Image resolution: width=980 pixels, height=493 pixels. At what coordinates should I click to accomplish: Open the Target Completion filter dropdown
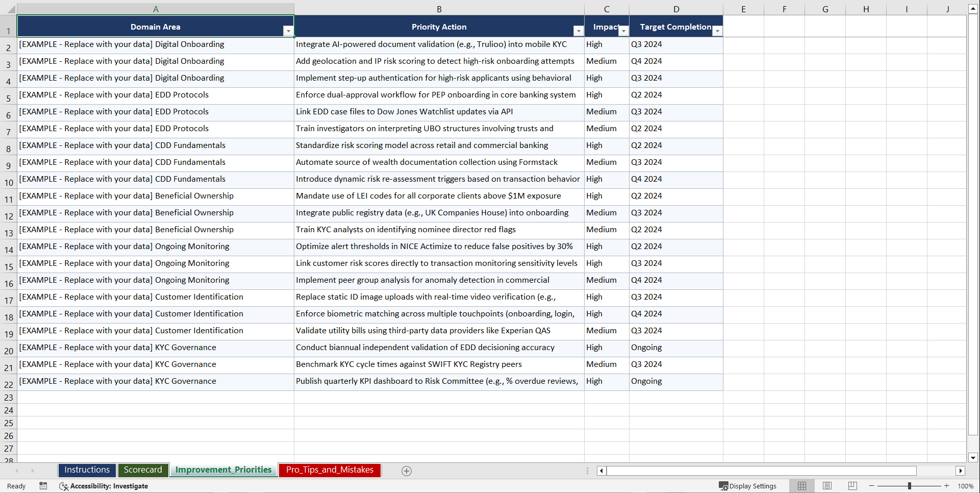pyautogui.click(x=718, y=31)
